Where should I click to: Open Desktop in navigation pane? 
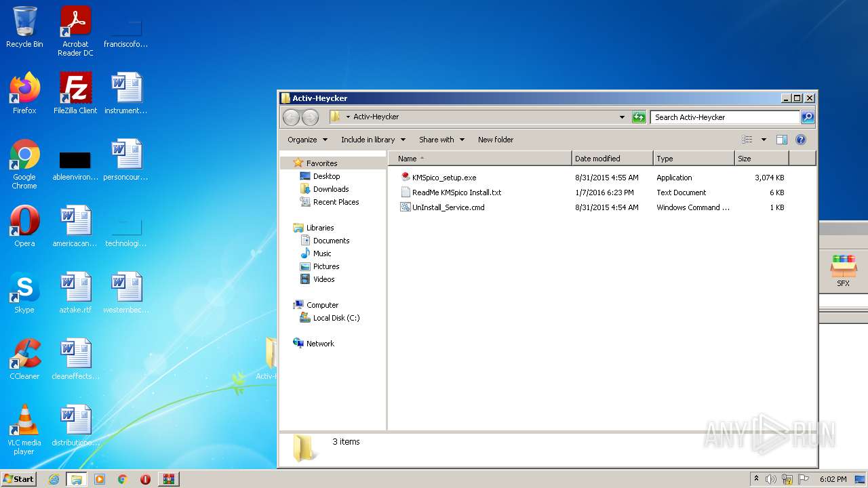(326, 176)
